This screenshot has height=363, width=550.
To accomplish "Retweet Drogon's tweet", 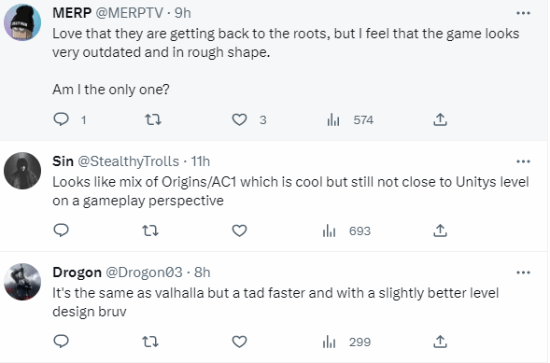I will tap(150, 342).
